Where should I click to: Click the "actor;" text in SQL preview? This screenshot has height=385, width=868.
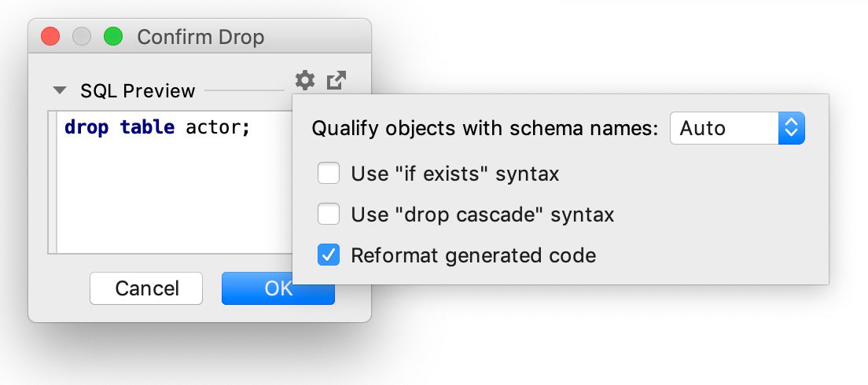coord(218,128)
